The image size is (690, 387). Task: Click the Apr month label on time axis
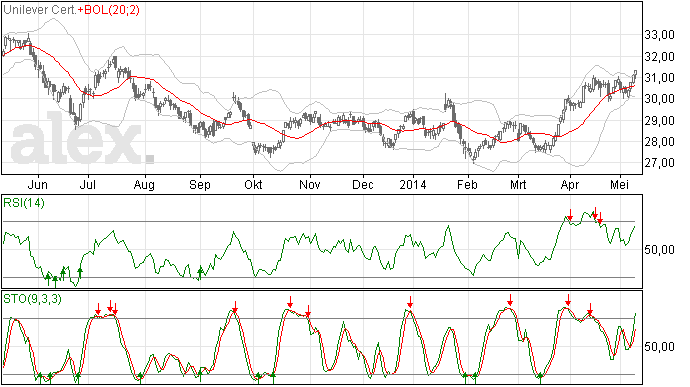[x=569, y=184]
